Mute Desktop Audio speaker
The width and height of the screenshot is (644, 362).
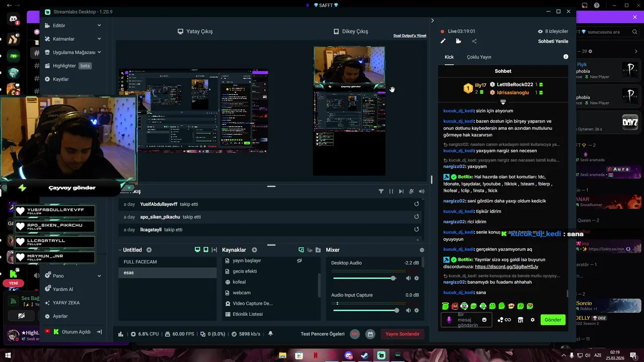coord(408,278)
